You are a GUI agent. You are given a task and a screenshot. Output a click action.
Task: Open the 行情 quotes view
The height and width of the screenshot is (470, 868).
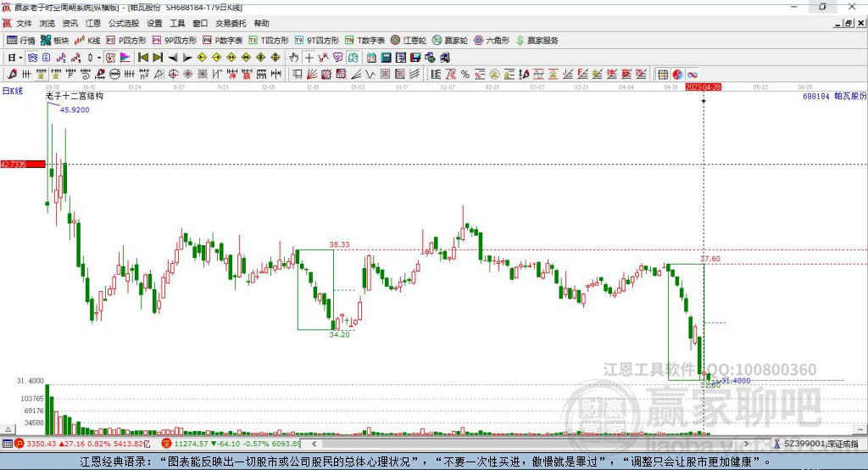click(x=21, y=41)
